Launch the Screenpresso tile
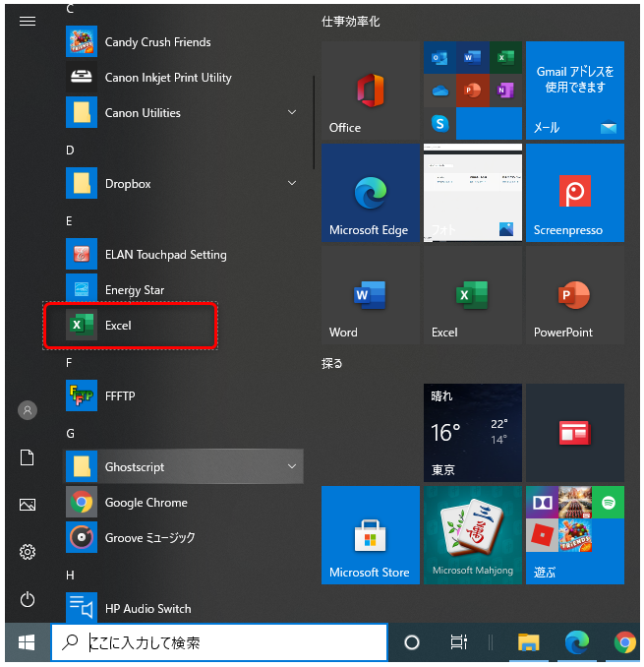 click(574, 193)
